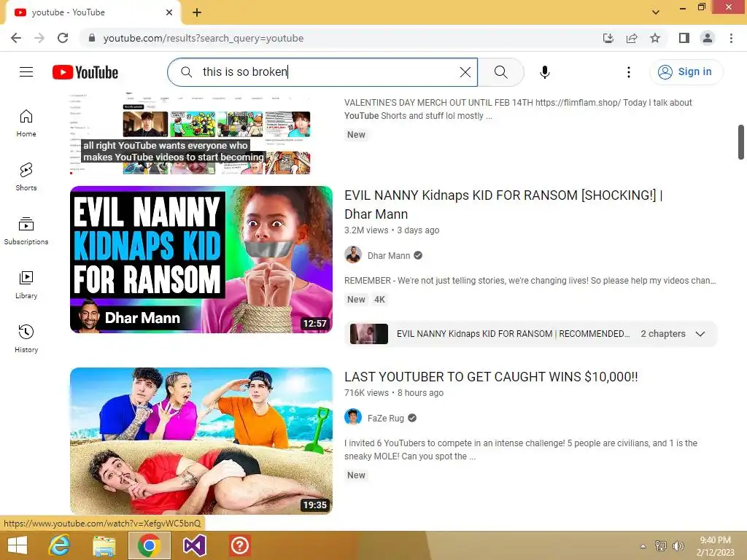Open the top video thumbnail with captions
The height and width of the screenshot is (560, 747).
click(x=190, y=134)
